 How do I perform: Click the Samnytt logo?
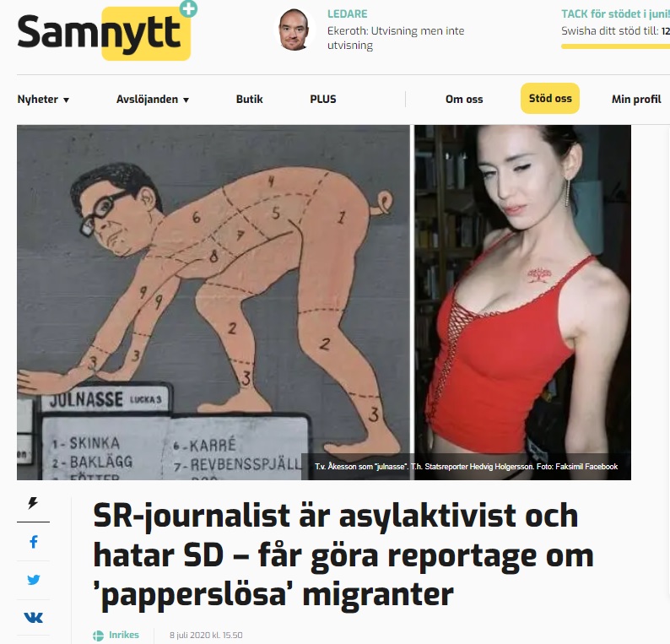pos(104,33)
